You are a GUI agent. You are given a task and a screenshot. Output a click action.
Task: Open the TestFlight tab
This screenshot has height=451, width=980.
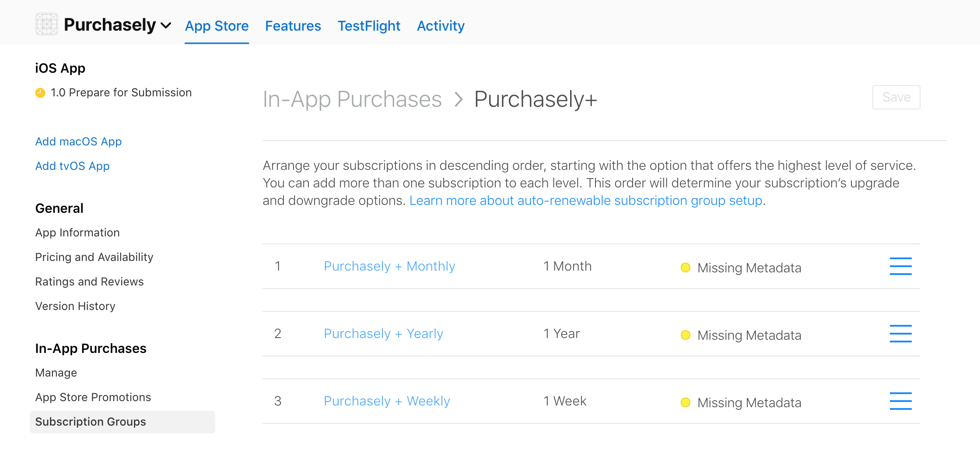(369, 26)
